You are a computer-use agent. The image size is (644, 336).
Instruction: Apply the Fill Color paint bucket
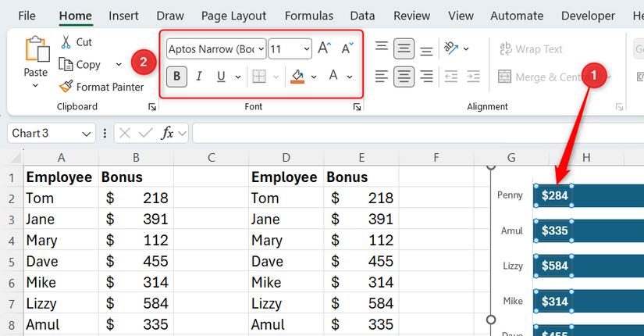click(x=297, y=77)
